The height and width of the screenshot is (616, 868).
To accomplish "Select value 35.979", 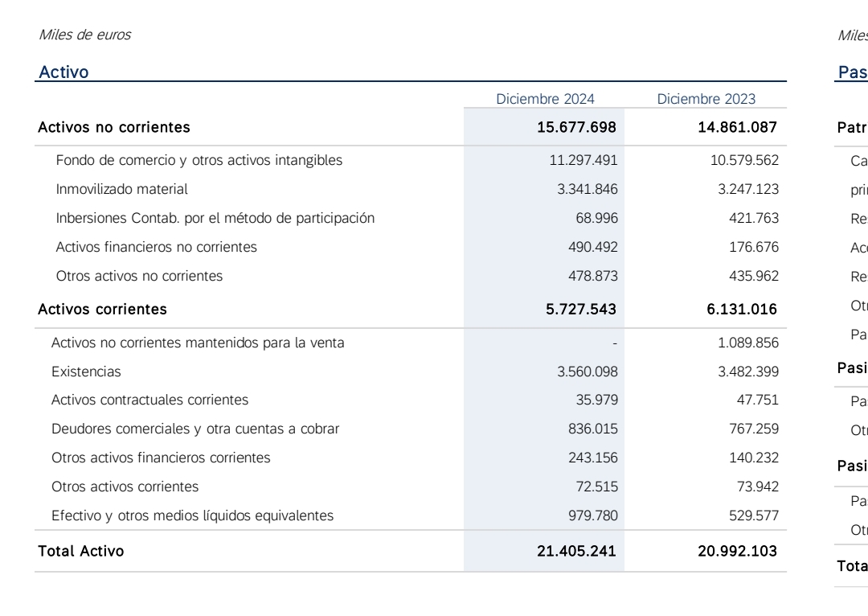I will [596, 400].
